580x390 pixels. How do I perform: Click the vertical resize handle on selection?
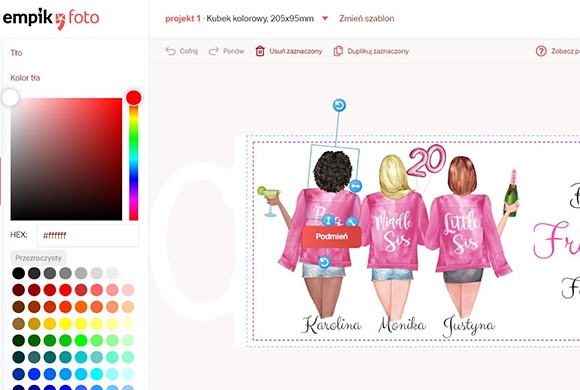coord(328,221)
